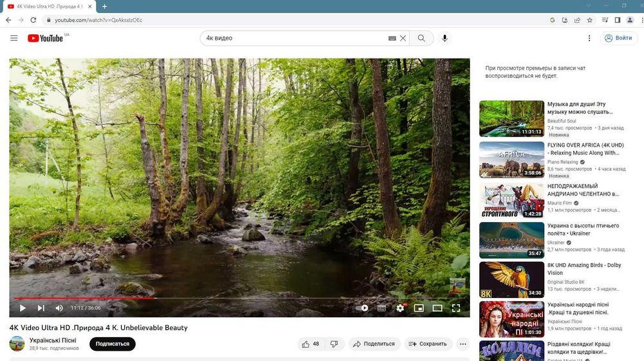Image resolution: width=644 pixels, height=361 pixels.
Task: Open the YouTube hamburger guide menu
Action: point(14,38)
